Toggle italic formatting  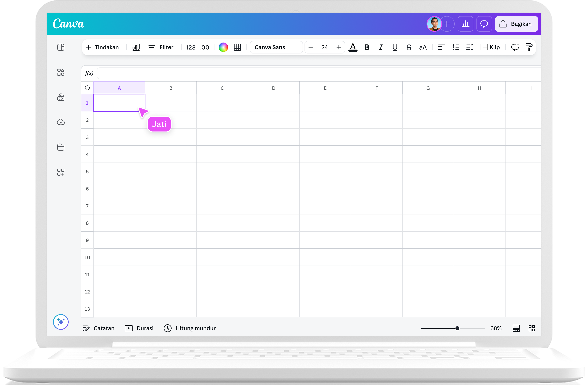tap(381, 47)
